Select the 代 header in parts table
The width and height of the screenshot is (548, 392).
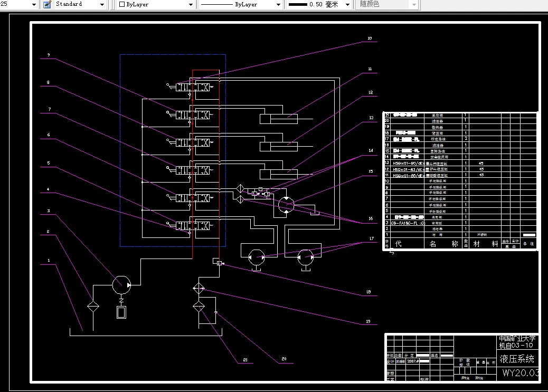click(398, 244)
